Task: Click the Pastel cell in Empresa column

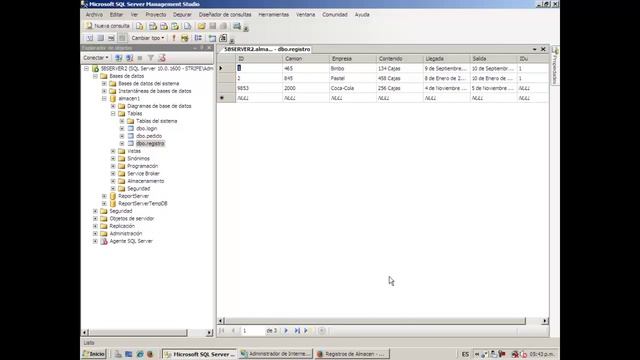Action: 353,78
